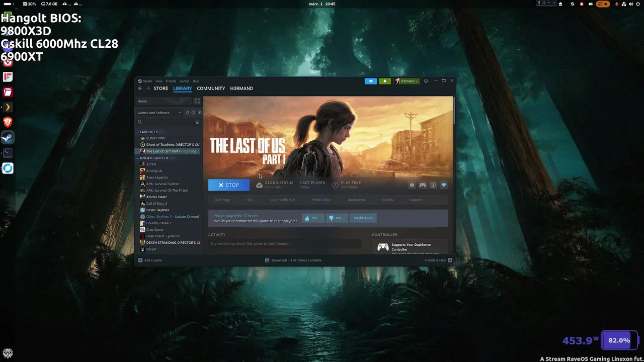644x362 pixels.
Task: Click the green notifications bell
Action: (385, 81)
